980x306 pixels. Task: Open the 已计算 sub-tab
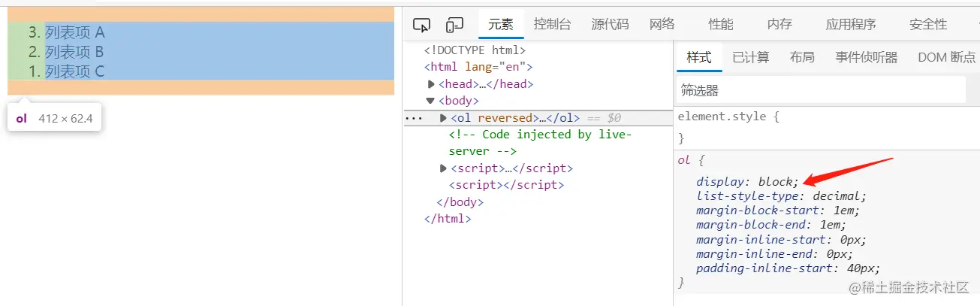coord(751,57)
